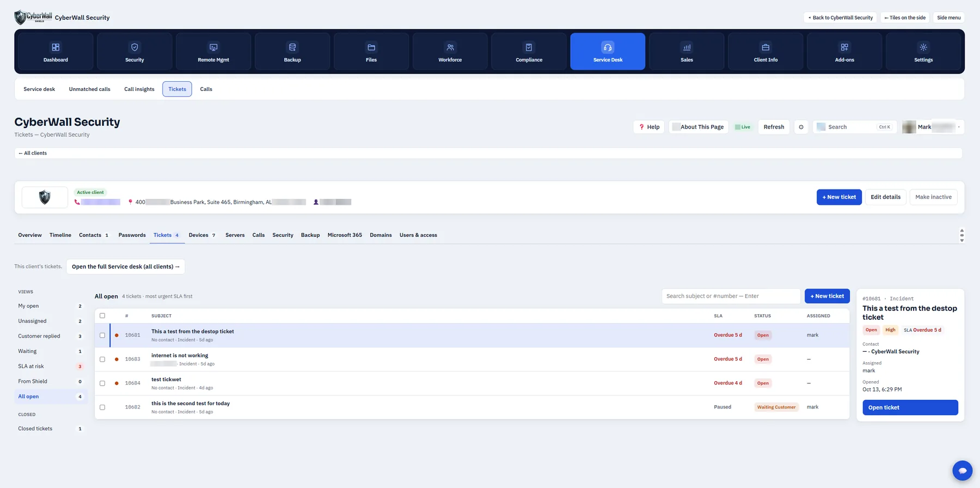The width and height of the screenshot is (980, 488).
Task: Select the Microsoft 365 tab
Action: [x=345, y=235]
